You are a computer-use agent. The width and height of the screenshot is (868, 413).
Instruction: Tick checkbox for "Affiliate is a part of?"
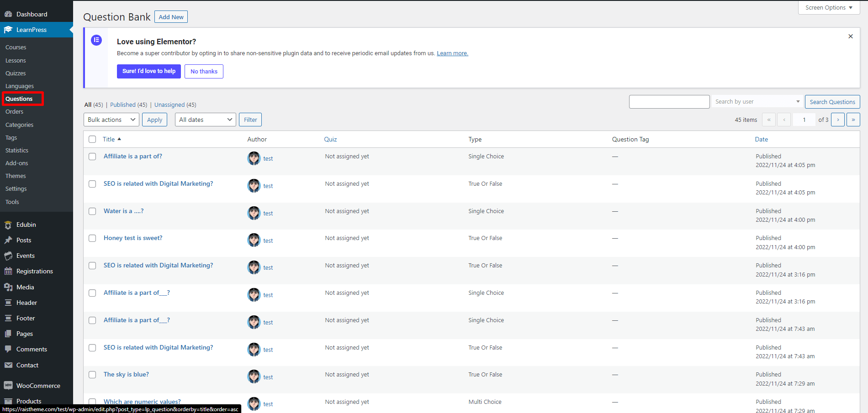(92, 157)
